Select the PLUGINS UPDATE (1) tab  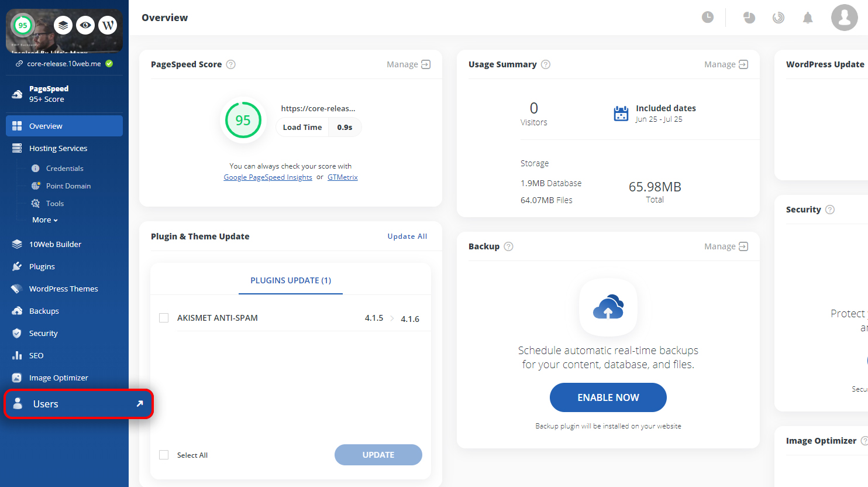[291, 280]
